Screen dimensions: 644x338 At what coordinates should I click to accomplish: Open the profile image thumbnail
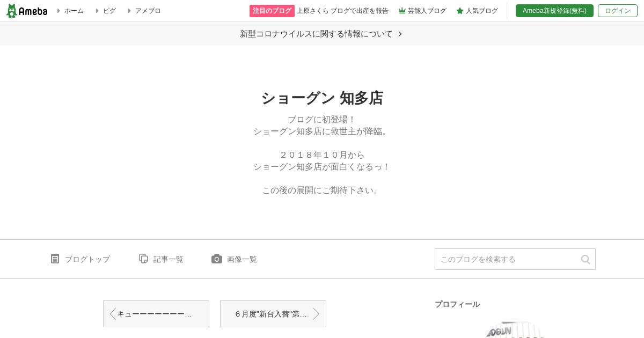pyautogui.click(x=515, y=329)
